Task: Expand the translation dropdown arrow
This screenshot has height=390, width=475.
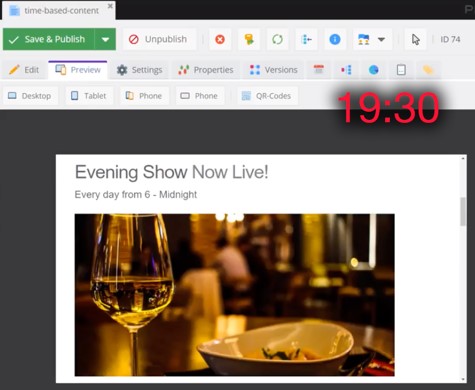Action: point(382,39)
